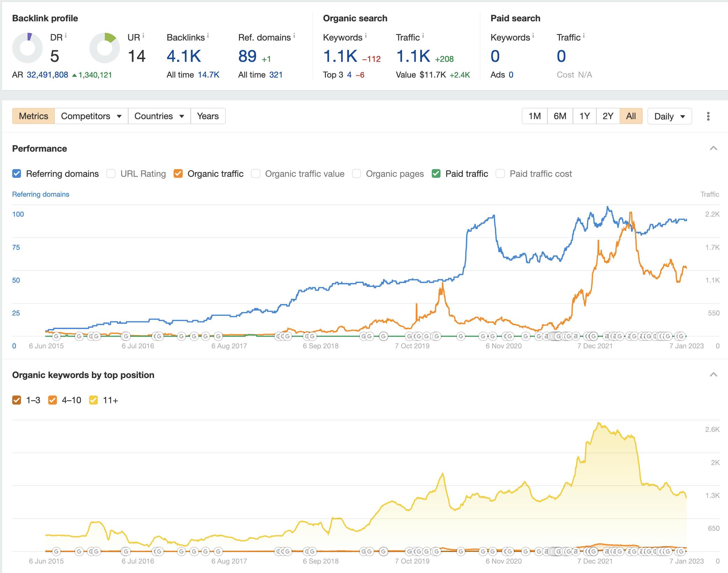This screenshot has height=573, width=728.
Task: Open the Daily interval dropdown
Action: pos(669,116)
